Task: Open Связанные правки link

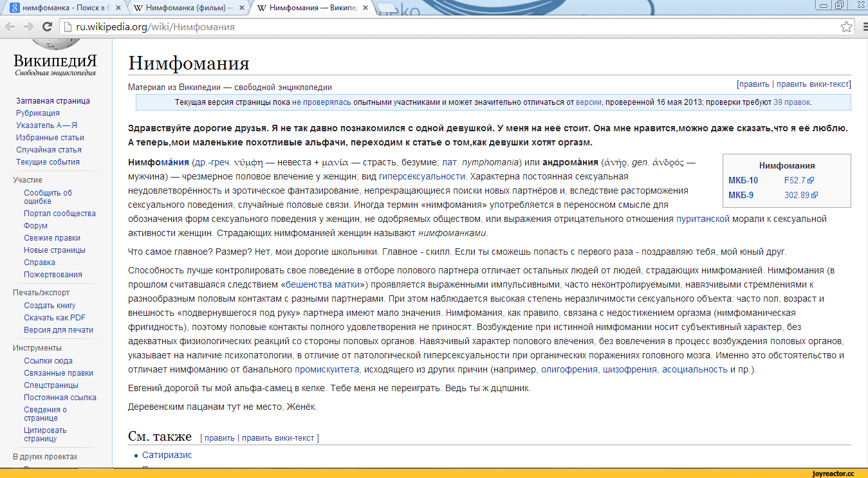Action: tap(59, 373)
